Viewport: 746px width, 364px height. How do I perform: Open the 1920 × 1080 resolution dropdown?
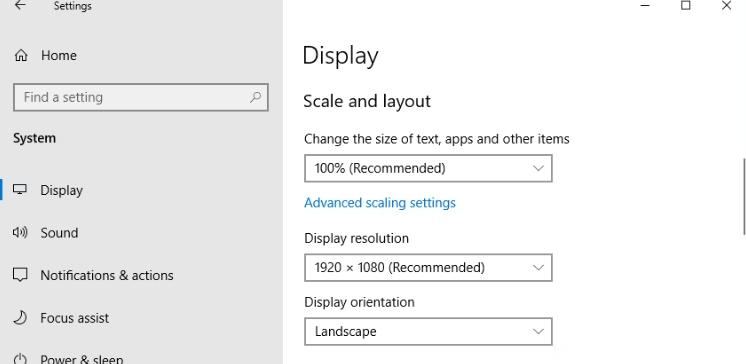428,267
